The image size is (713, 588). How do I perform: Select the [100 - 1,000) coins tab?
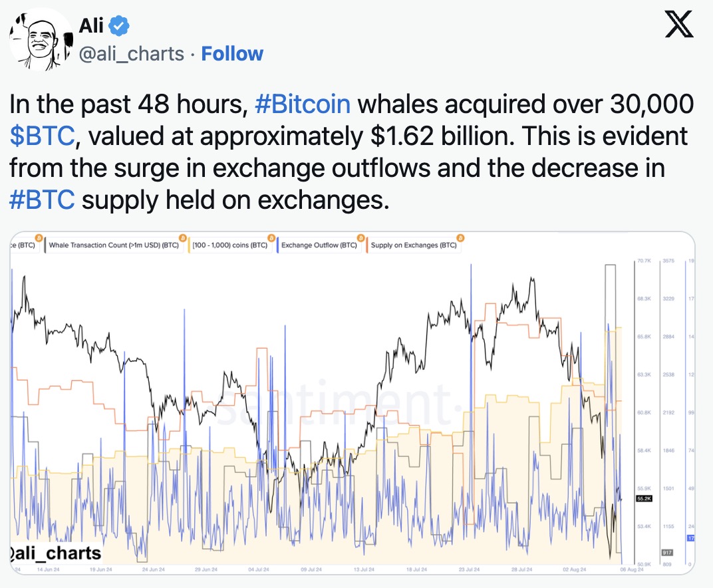coord(229,245)
